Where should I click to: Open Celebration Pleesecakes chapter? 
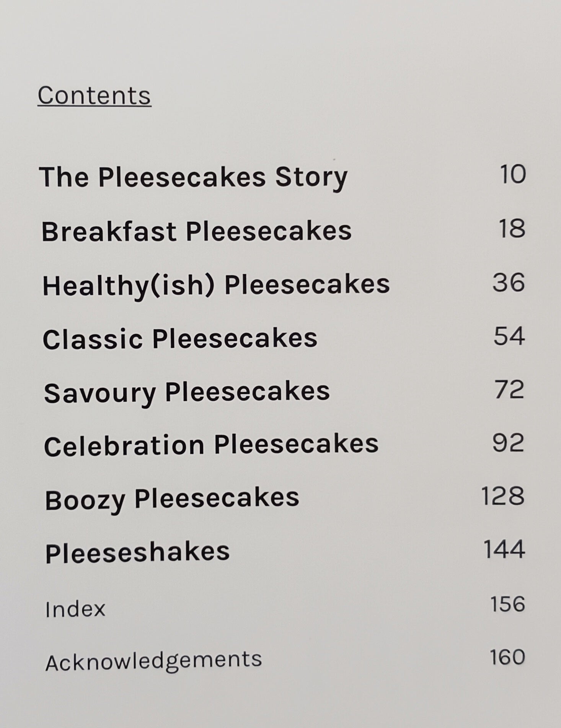click(211, 445)
